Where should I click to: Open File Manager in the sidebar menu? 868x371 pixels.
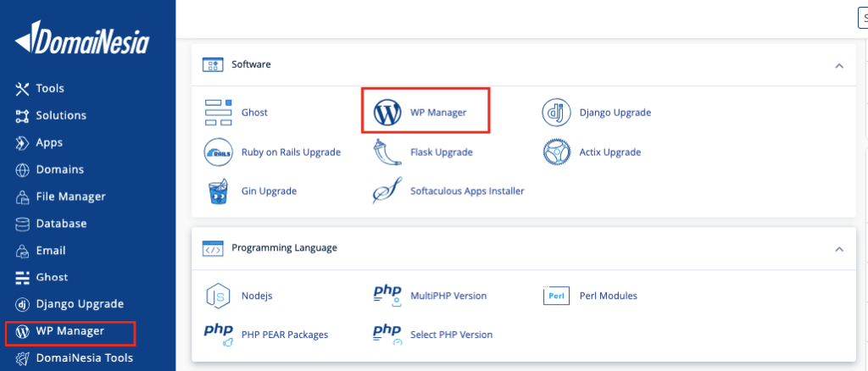pyautogui.click(x=71, y=197)
